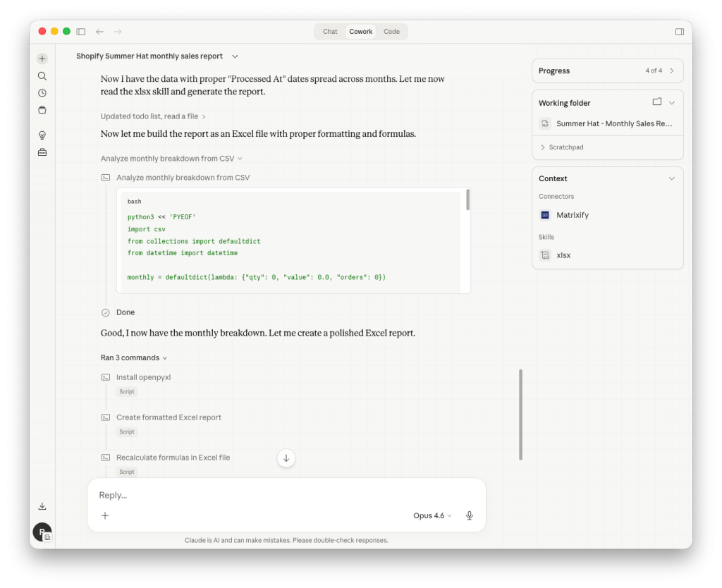Click the download icon at bottom left

[42, 506]
